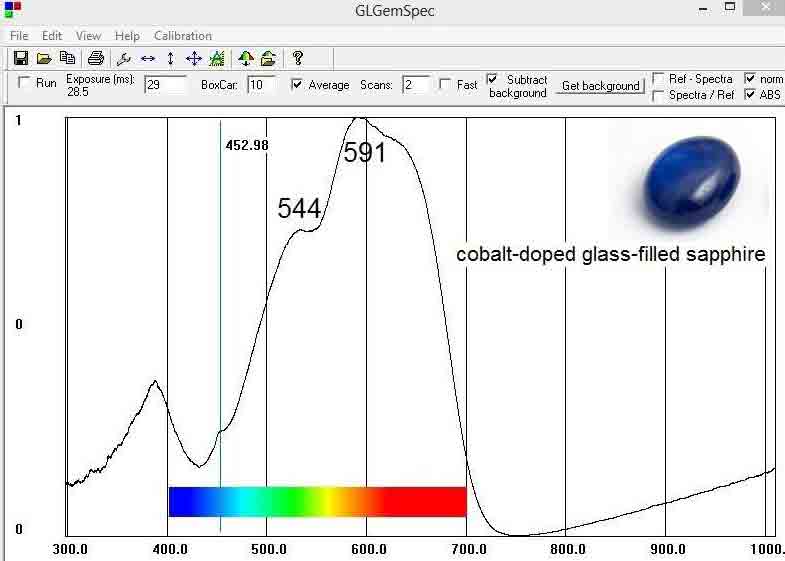785x561 pixels.
Task: Click the Copy icon in toolbar
Action: coord(67,58)
